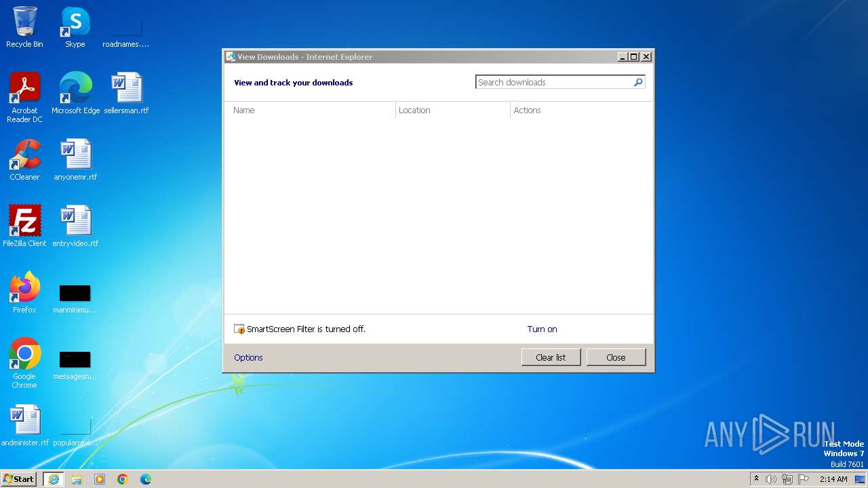Click the 'View and track your downloads' heading
The height and width of the screenshot is (488, 868).
click(x=294, y=83)
